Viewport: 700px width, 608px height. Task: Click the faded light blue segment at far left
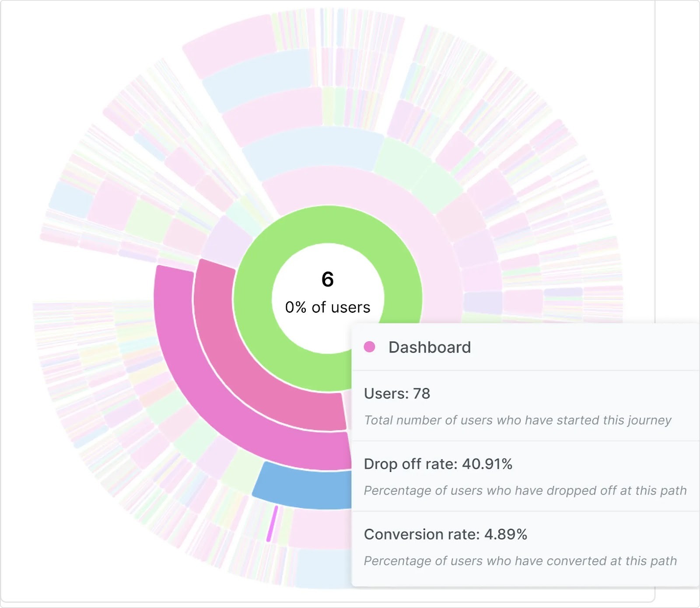[x=70, y=199]
